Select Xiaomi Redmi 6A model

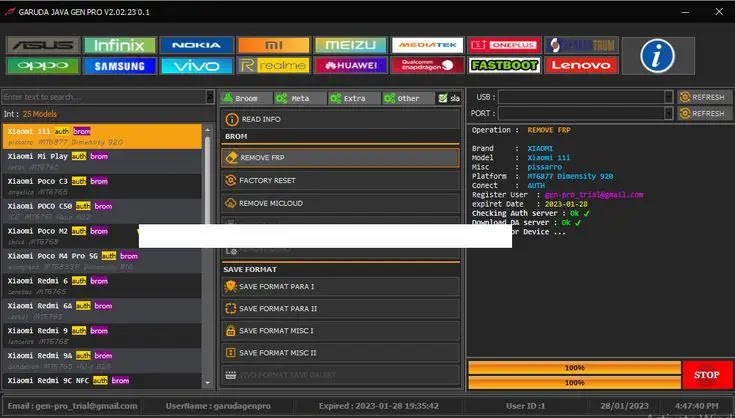(x=102, y=311)
